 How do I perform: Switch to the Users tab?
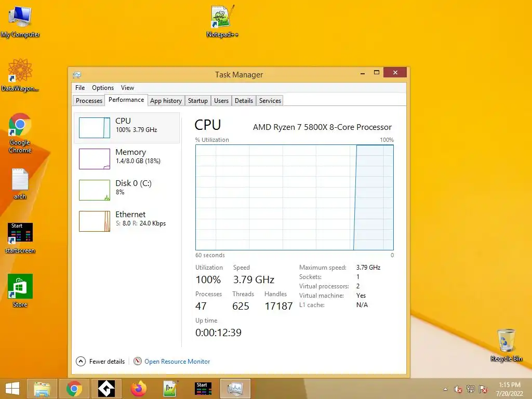[x=221, y=101]
